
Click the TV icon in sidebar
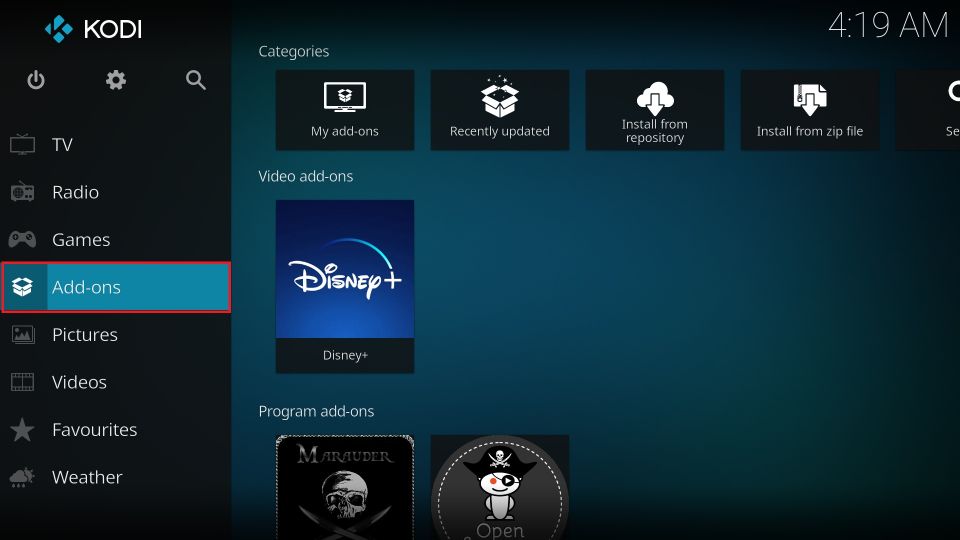pos(22,144)
